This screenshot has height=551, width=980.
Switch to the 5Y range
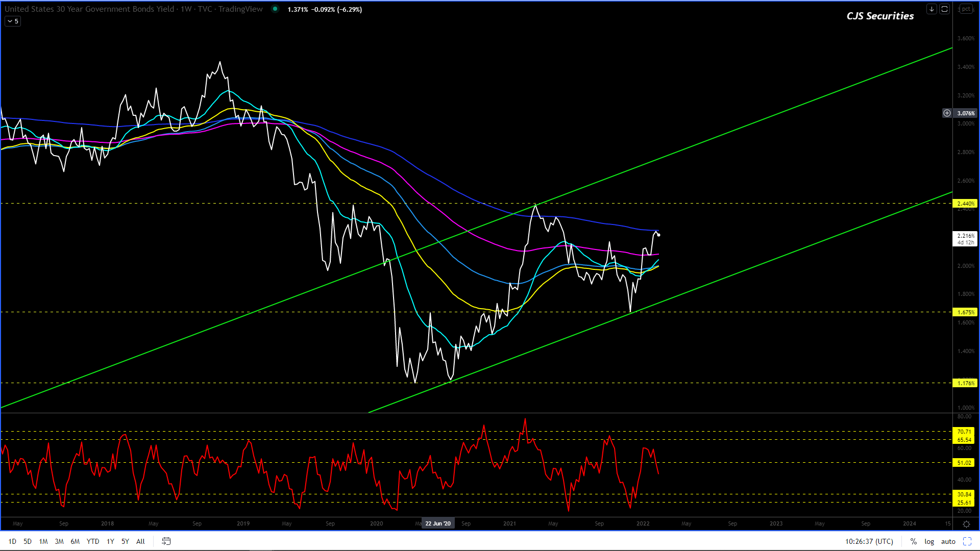pos(125,541)
